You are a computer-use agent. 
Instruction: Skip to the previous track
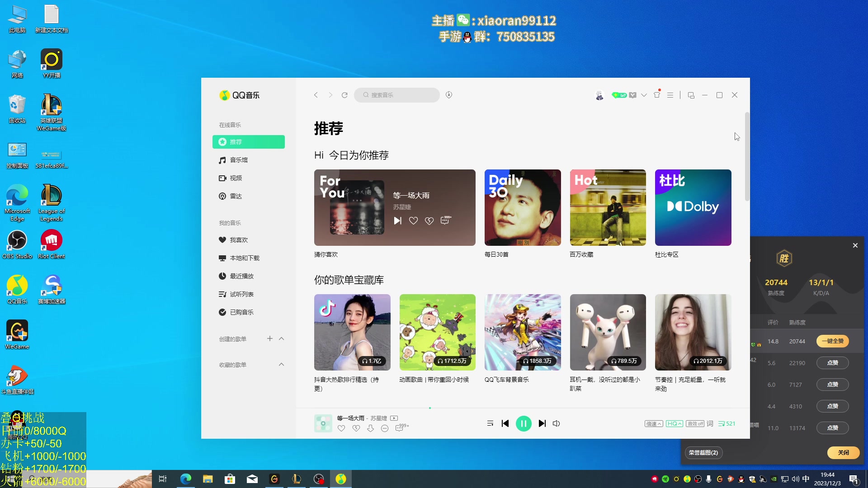[x=505, y=423]
